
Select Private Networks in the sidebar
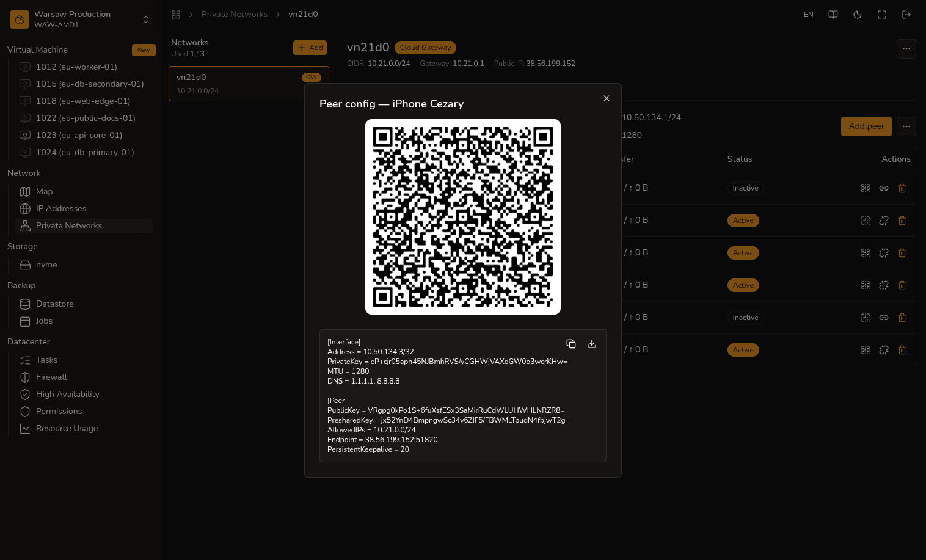pos(84,225)
